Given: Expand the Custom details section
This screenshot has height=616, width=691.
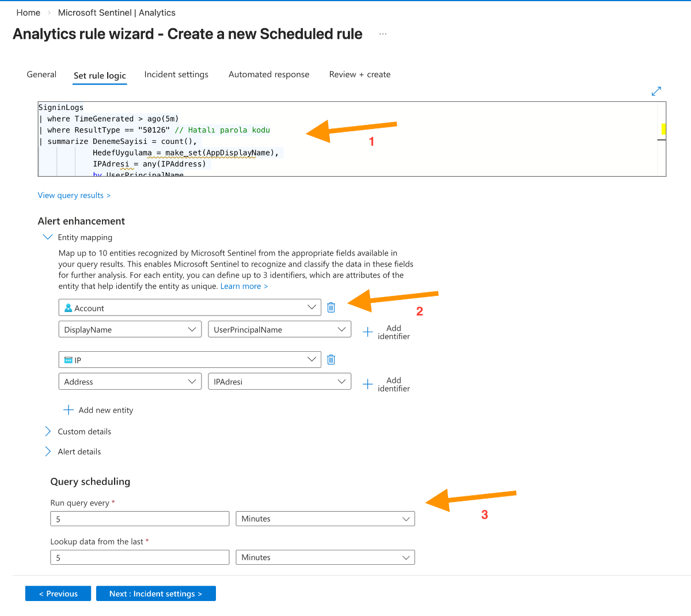Looking at the screenshot, I should (47, 431).
